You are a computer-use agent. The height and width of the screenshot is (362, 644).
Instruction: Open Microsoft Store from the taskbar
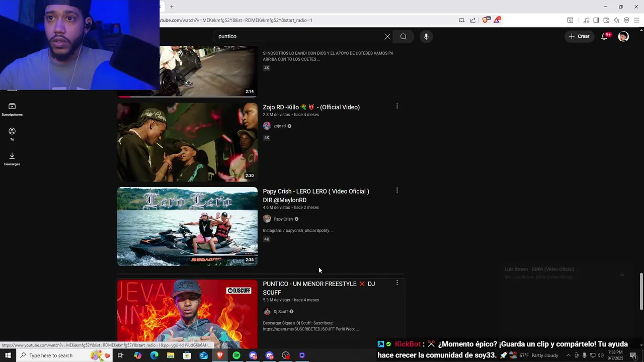pyautogui.click(x=187, y=355)
